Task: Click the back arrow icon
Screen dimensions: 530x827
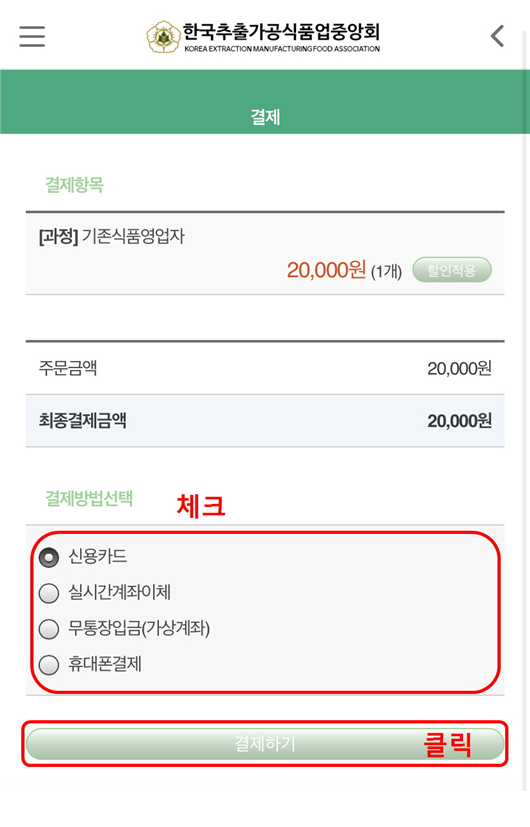Action: point(497,36)
